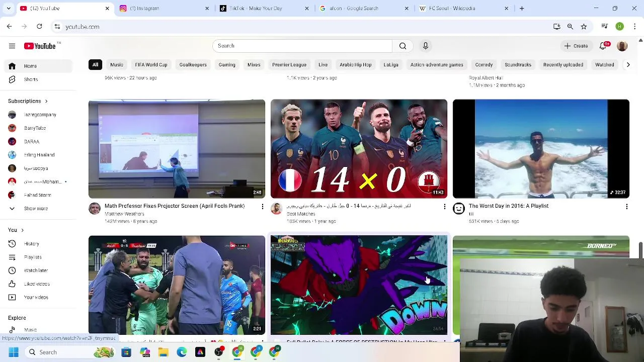Start voice search with microphone icon
The height and width of the screenshot is (362, 644).
pyautogui.click(x=426, y=46)
